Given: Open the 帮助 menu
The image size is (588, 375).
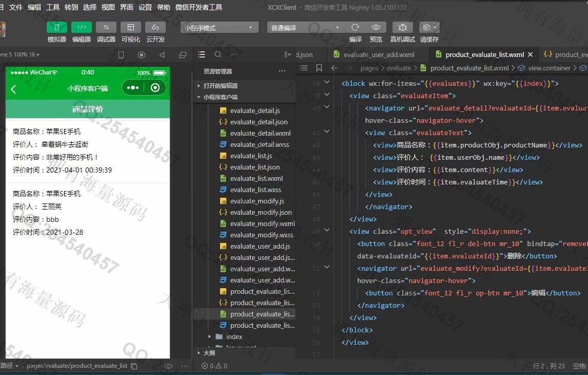Looking at the screenshot, I should tap(163, 7).
